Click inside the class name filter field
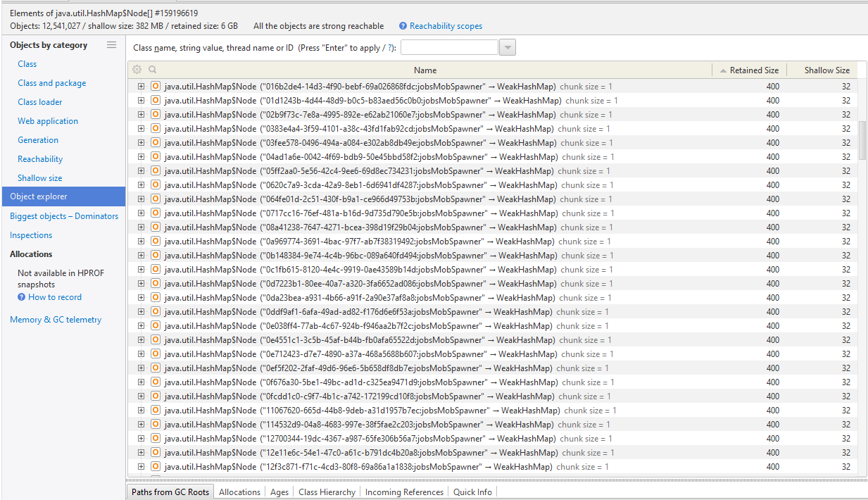This screenshot has height=500, width=868. [x=448, y=46]
